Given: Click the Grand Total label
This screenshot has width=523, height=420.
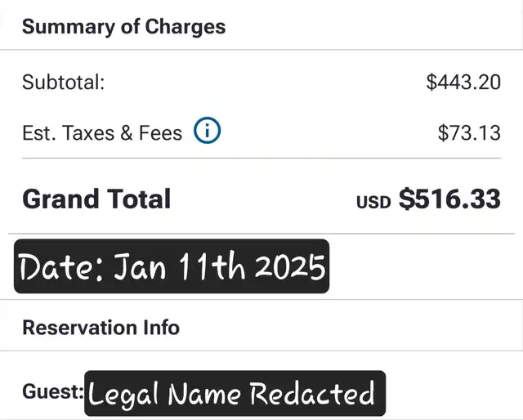Looking at the screenshot, I should tap(96, 199).
